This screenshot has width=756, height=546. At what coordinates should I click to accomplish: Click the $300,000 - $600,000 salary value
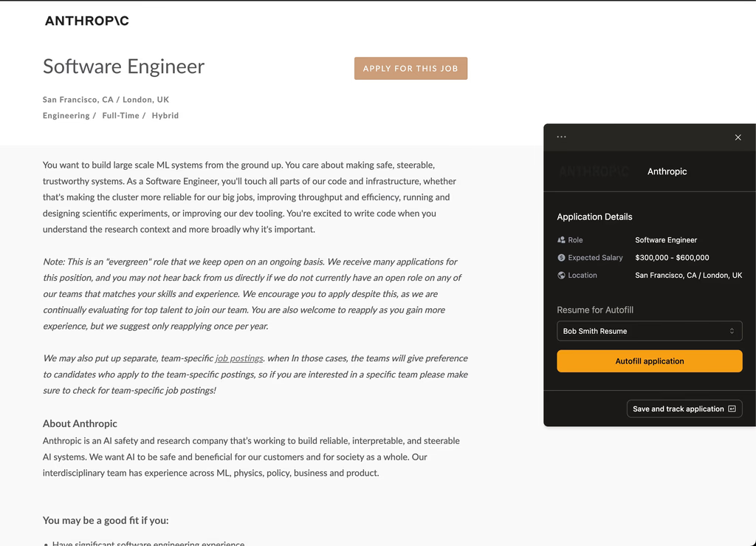tap(672, 258)
